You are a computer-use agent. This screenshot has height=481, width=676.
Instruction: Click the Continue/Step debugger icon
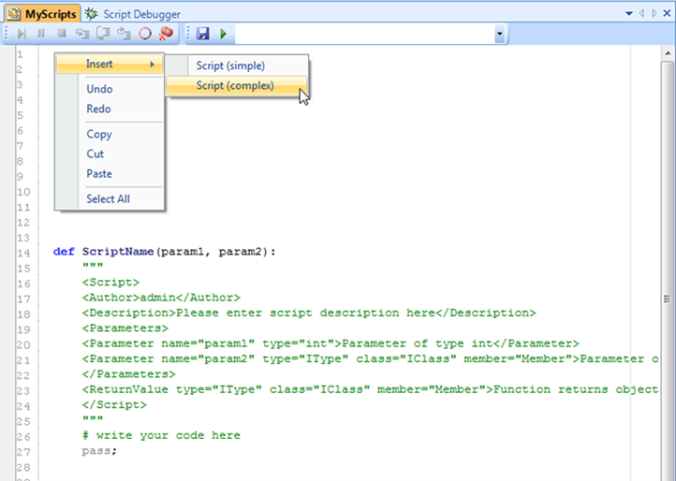click(22, 34)
